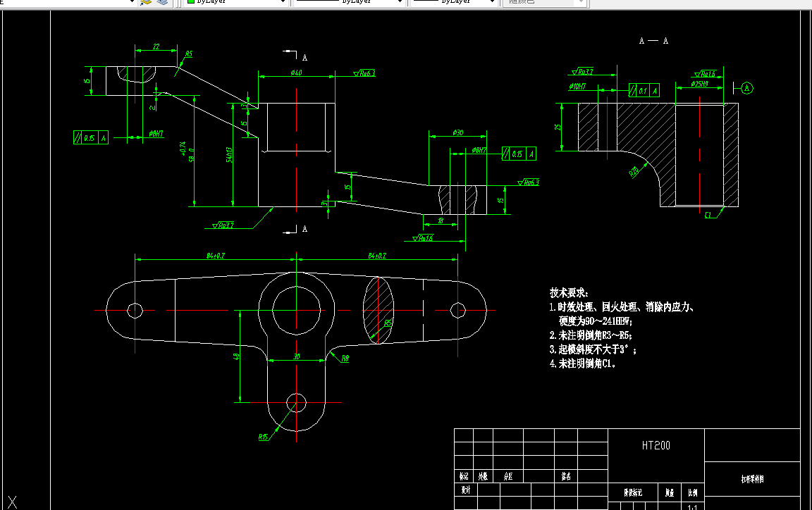Image resolution: width=812 pixels, height=510 pixels.
Task: Select the 54h13 height dimension
Action: (x=229, y=154)
